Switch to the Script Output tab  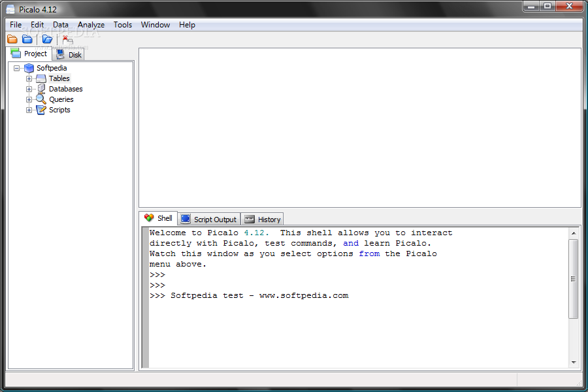[208, 220]
